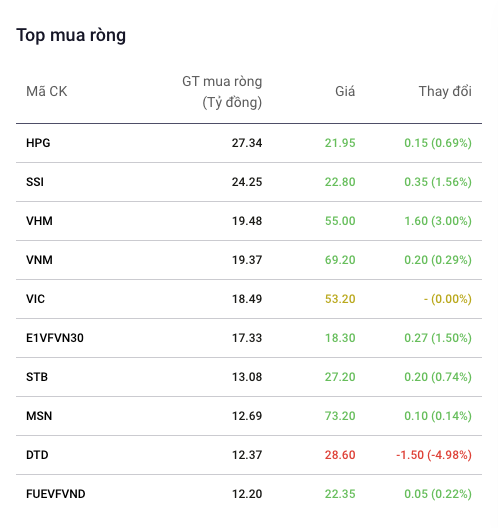Click the Thay đổi column header
Screen dimensions: 498x528
(445, 92)
